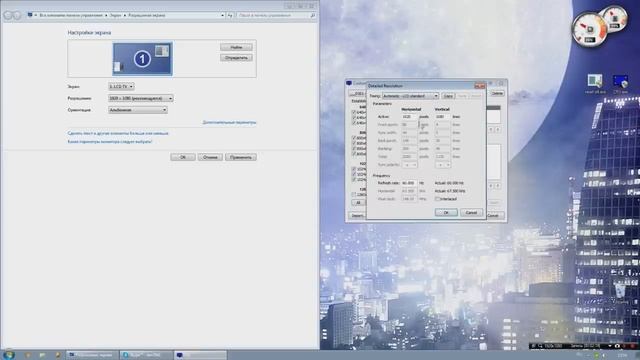Open the link about which monitor settings to choose
640x360 pixels.
point(110,142)
